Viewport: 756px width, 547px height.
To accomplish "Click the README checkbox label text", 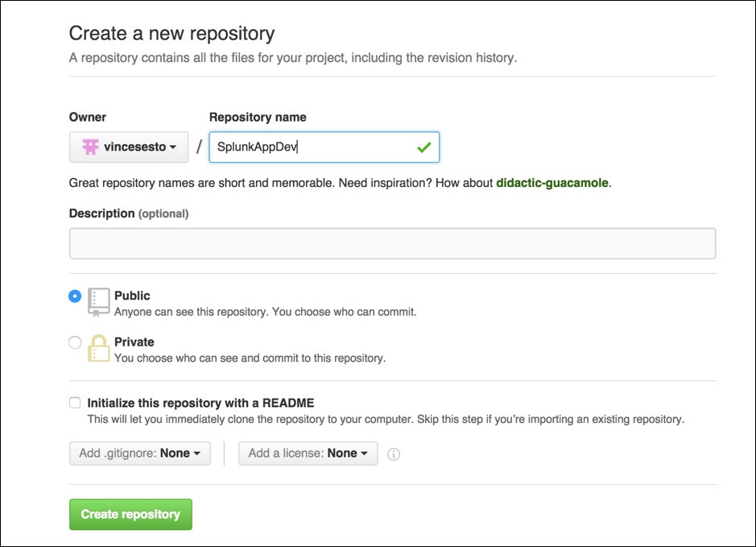I will pyautogui.click(x=201, y=402).
